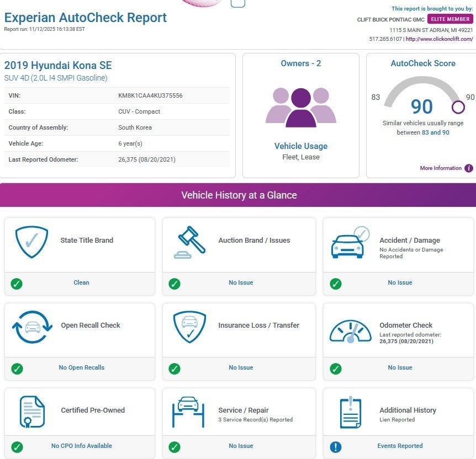The height and width of the screenshot is (459, 476).
Task: Click the More Information info icon
Action: [469, 168]
